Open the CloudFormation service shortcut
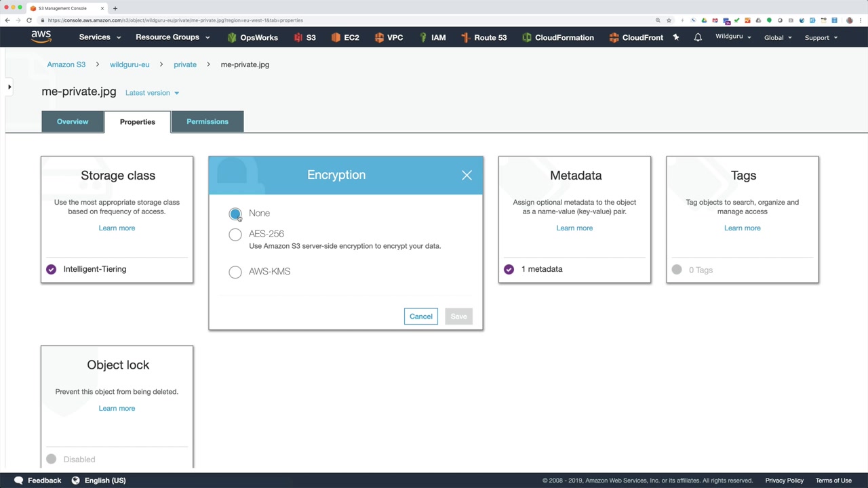Image resolution: width=868 pixels, height=488 pixels. click(x=558, y=38)
